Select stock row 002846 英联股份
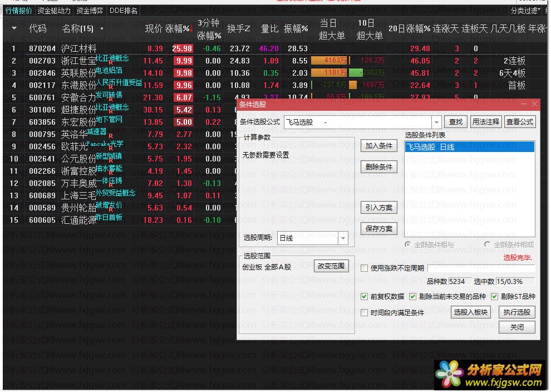Screen dimensions: 551x392 point(274,73)
